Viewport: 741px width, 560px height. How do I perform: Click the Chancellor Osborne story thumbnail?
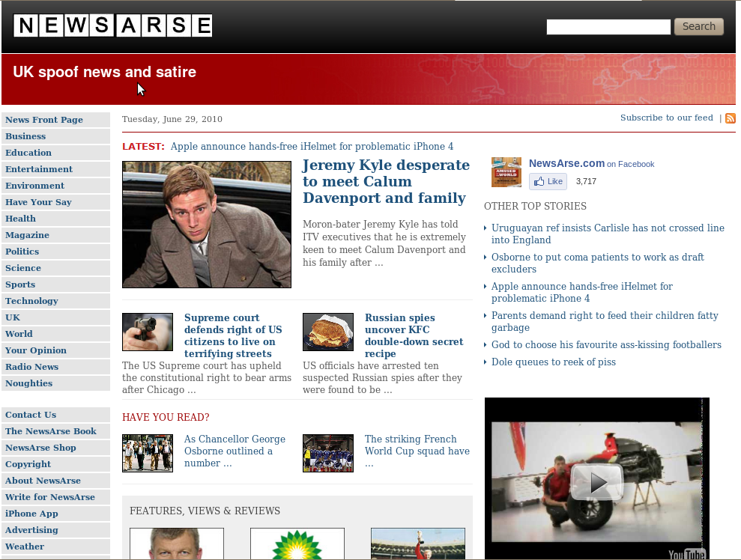[148, 453]
